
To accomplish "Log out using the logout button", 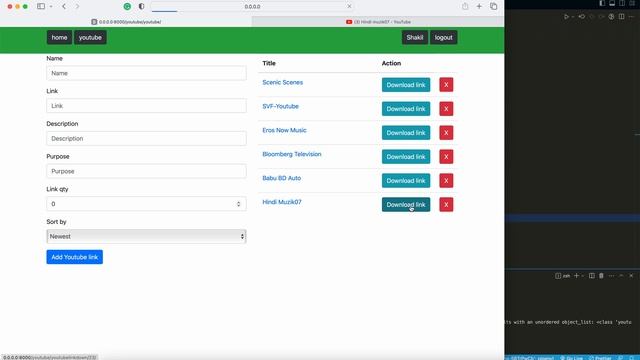I will click(x=443, y=37).
